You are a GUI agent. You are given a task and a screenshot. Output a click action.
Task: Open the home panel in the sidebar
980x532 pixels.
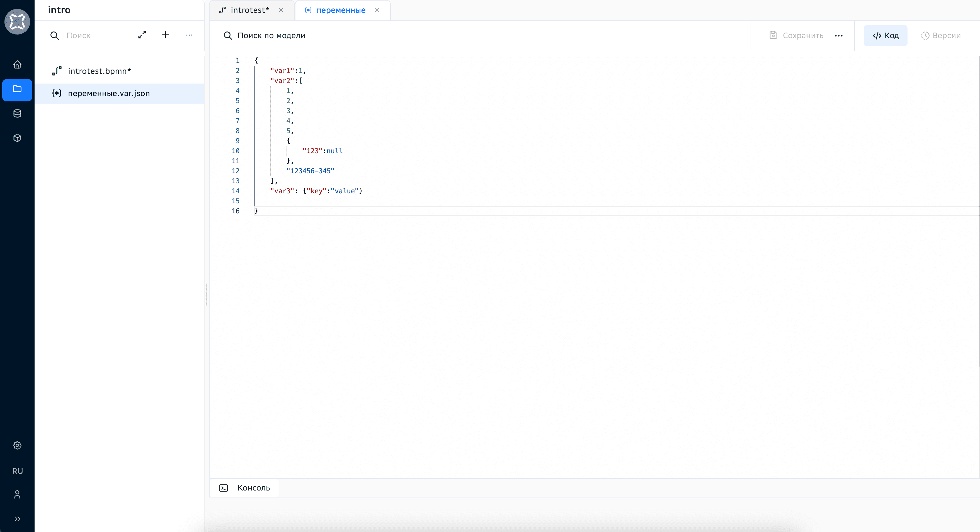coord(17,64)
